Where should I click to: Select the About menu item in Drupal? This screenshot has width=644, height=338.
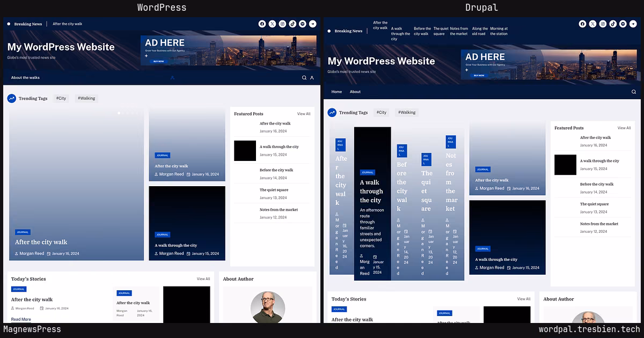click(x=355, y=92)
